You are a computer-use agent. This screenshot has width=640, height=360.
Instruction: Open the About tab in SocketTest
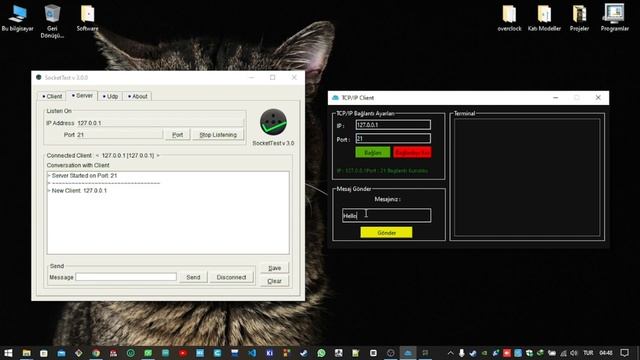tap(138, 96)
